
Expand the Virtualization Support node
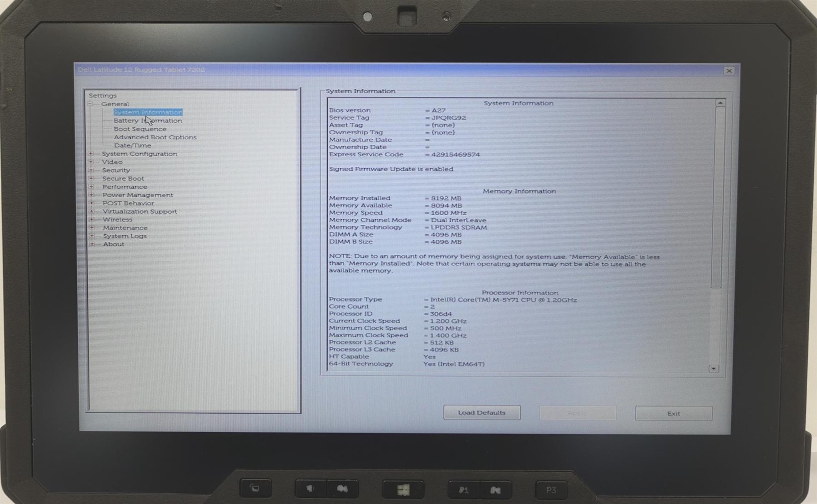click(91, 211)
